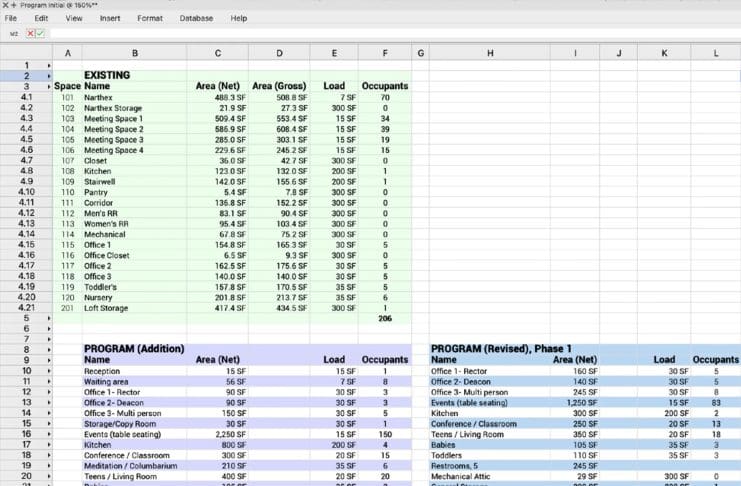The image size is (741, 486).
Task: Open the row 8 arrow menu
Action: 49,349
